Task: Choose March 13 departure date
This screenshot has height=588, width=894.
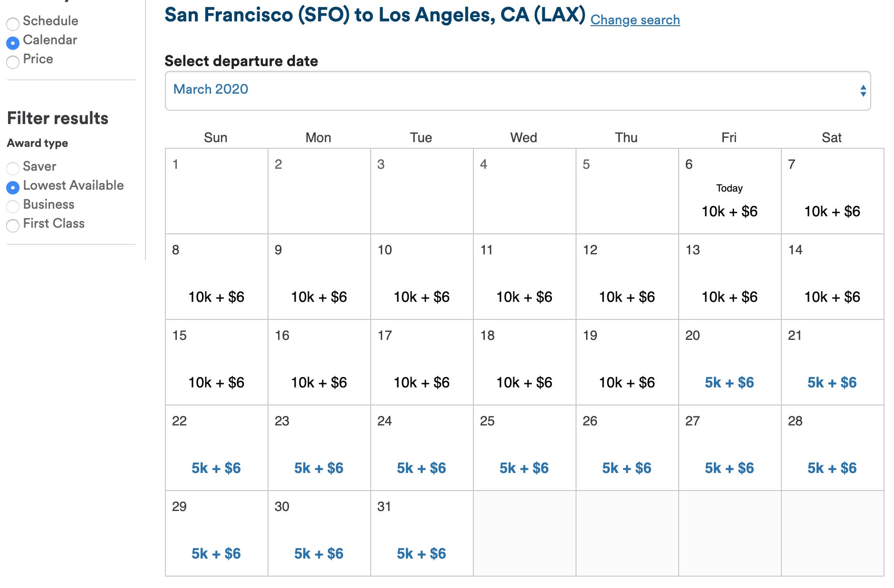Action: click(729, 297)
